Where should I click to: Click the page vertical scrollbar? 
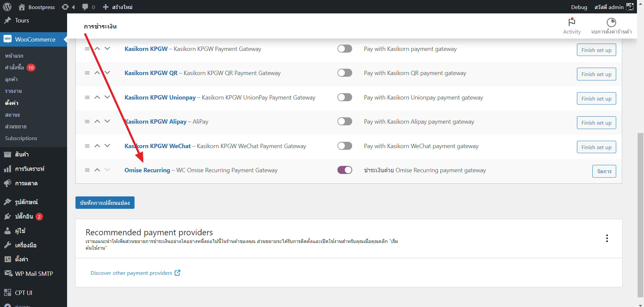pyautogui.click(x=640, y=214)
